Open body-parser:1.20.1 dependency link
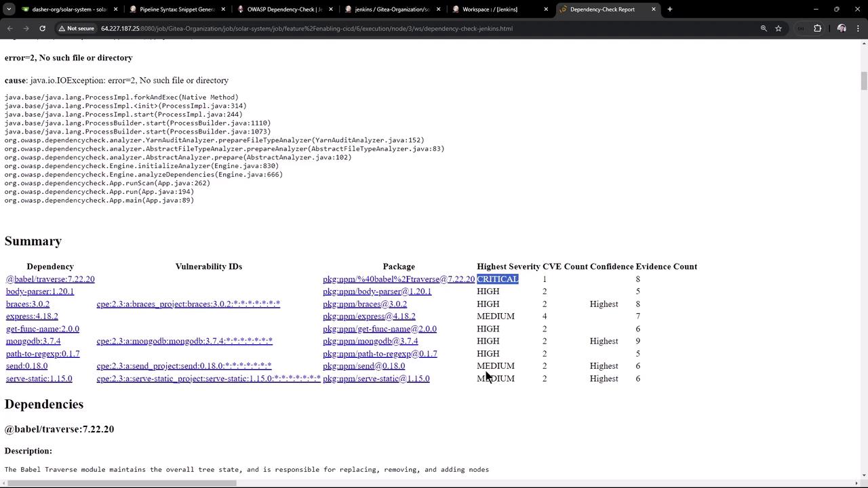 click(40, 291)
